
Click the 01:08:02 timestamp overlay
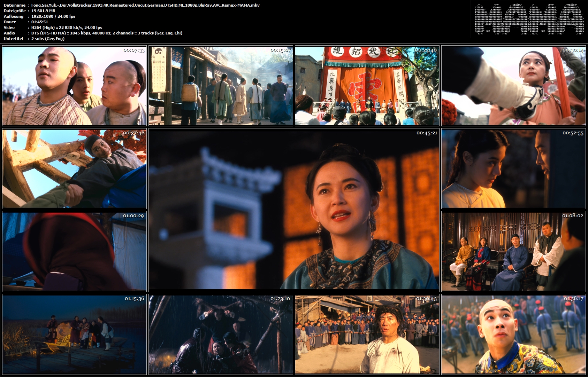(x=573, y=216)
